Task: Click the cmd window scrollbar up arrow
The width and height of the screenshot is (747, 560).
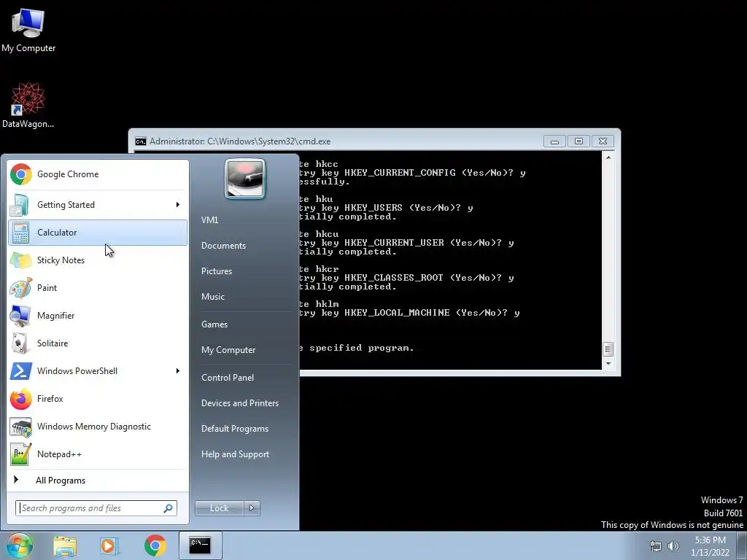Action: pos(608,157)
